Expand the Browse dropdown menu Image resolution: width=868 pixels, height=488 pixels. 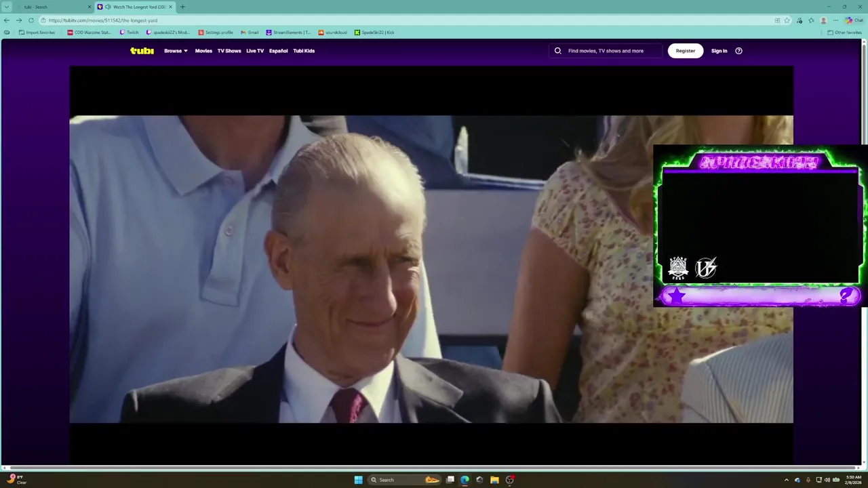pyautogui.click(x=176, y=51)
